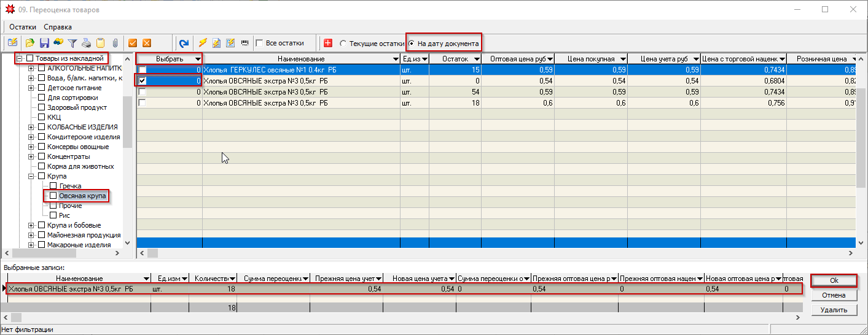Tick the 'Овсяная крупа' tree checkbox

click(x=53, y=196)
